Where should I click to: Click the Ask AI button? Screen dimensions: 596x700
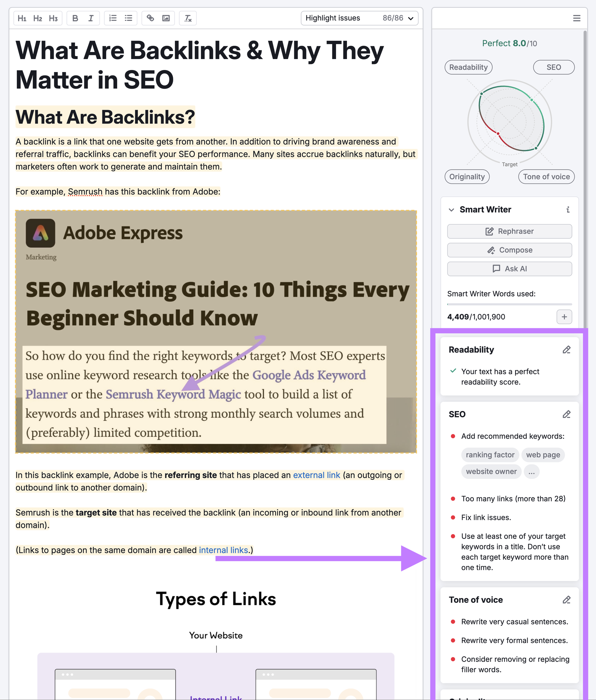(510, 268)
